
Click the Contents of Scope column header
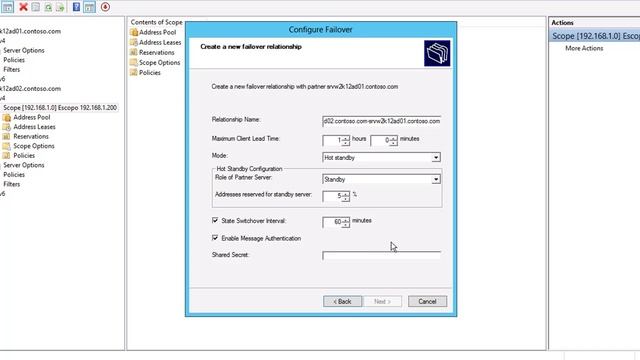pyautogui.click(x=156, y=22)
